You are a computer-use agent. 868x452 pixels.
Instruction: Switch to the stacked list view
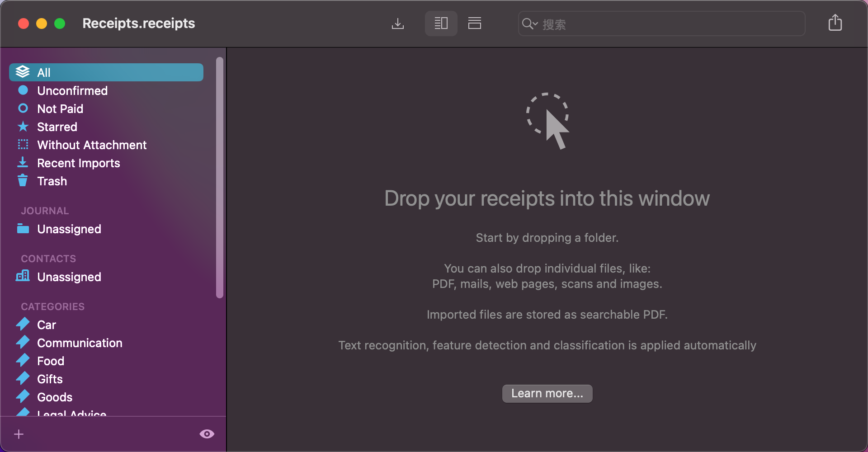point(474,24)
